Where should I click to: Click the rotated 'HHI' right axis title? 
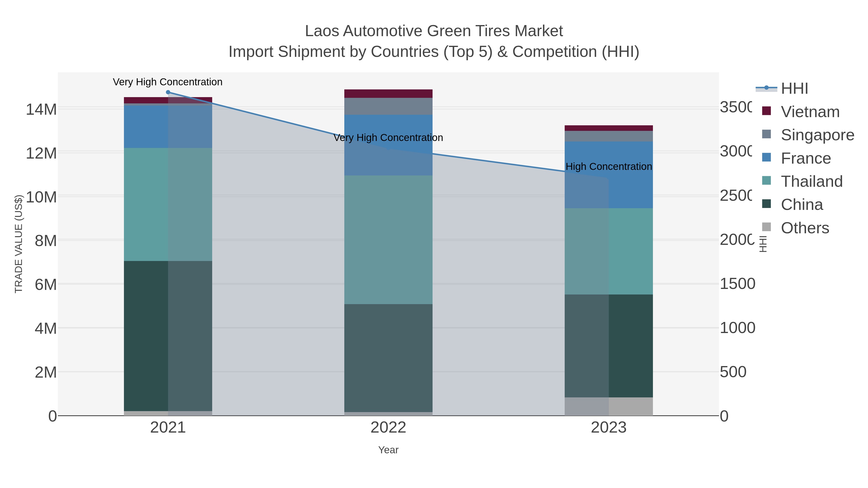(x=763, y=244)
